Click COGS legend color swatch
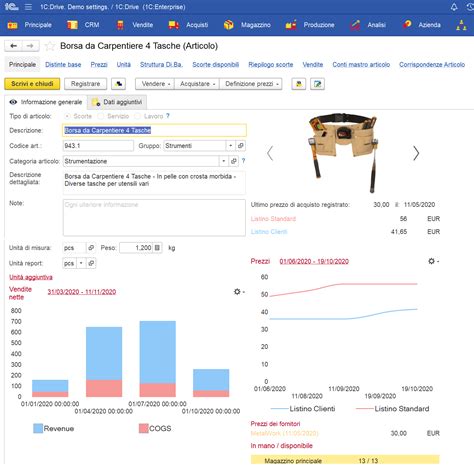 coord(144,429)
